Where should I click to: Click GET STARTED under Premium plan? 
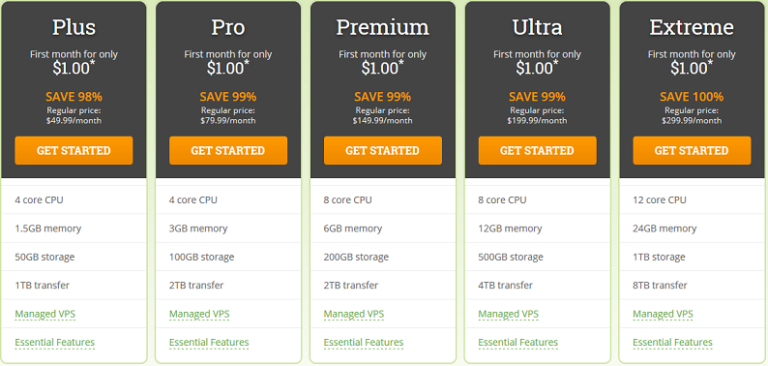click(x=383, y=150)
